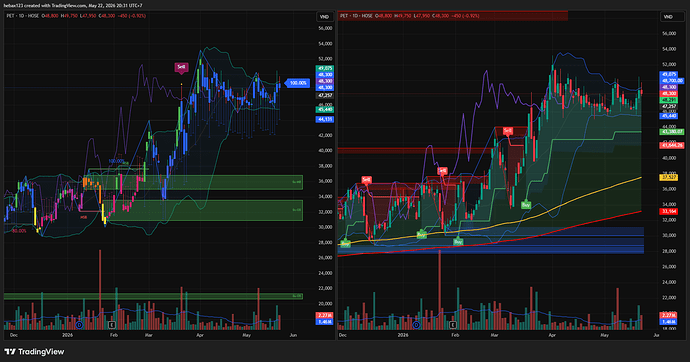Select the leftmost Buy label on right chart
Viewport: 690px width, 362px height.
pyautogui.click(x=345, y=243)
